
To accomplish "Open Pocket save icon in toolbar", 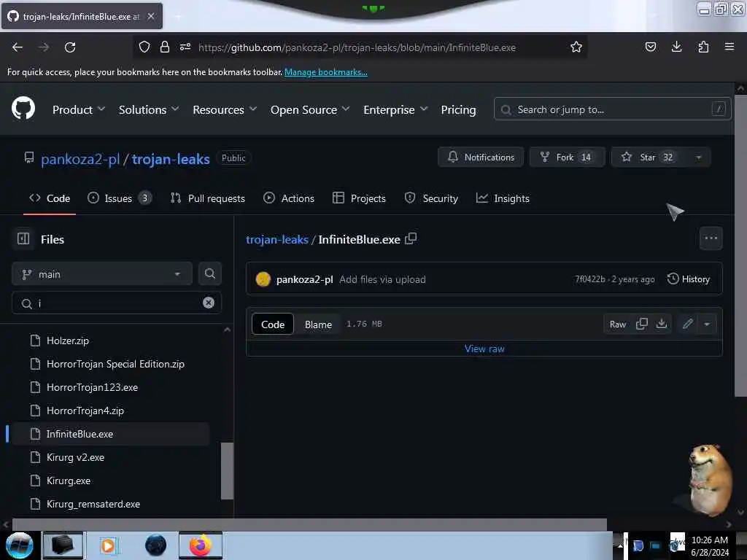I will [650, 47].
